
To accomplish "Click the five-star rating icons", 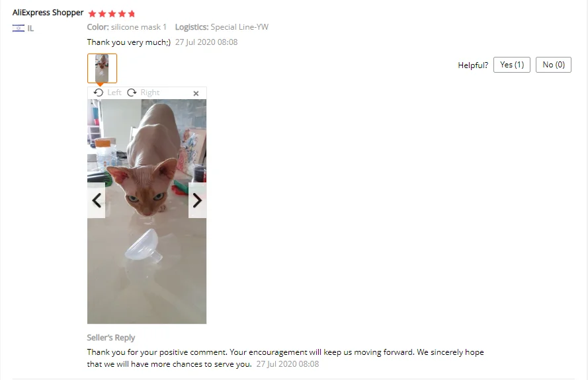I will pos(111,14).
